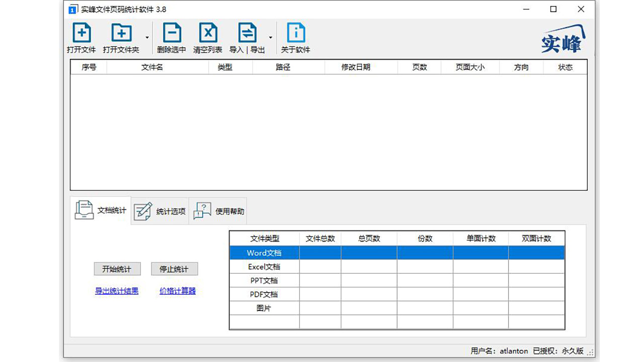644x362 pixels.
Task: Click the application icon in the title bar
Action: (73, 9)
